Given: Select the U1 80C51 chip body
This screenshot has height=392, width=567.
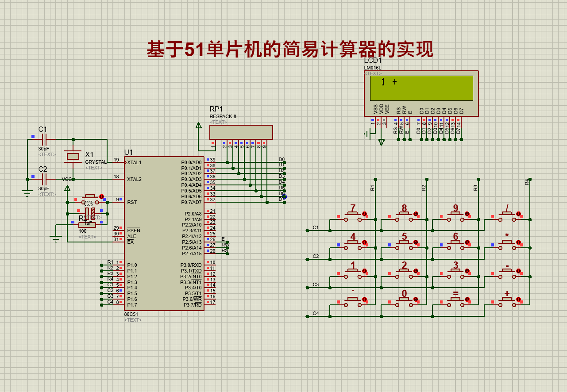Looking at the screenshot, I should pyautogui.click(x=164, y=234).
